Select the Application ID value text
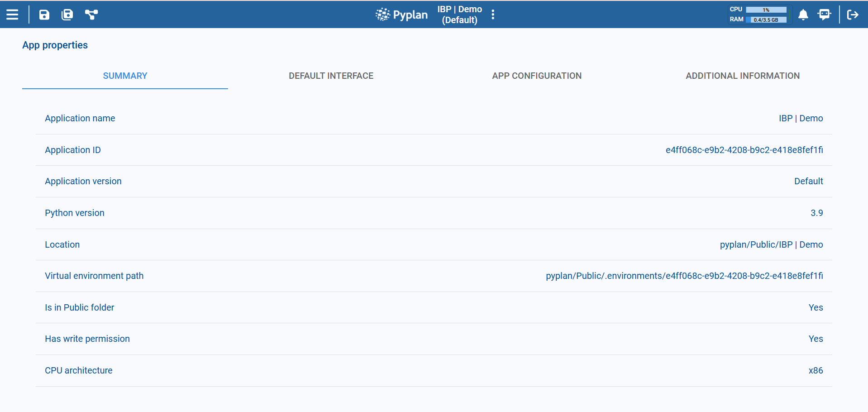Viewport: 868px width, 412px height. 744,150
